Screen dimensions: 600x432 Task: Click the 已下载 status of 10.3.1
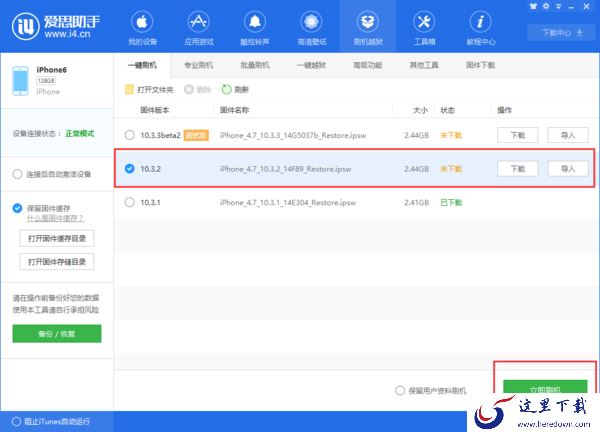(x=451, y=202)
